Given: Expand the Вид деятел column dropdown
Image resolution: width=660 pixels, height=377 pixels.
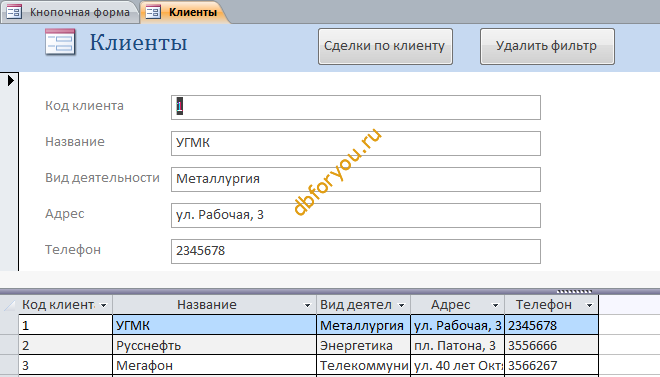Looking at the screenshot, I should [x=402, y=305].
